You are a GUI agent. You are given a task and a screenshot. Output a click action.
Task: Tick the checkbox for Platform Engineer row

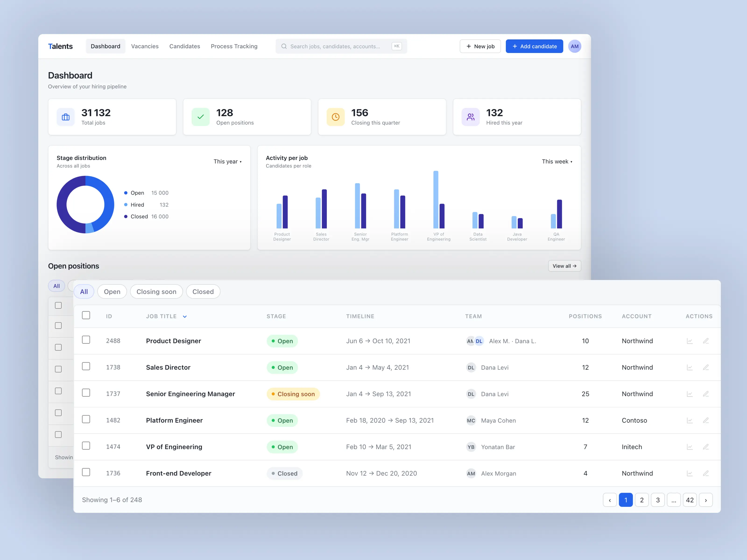click(x=86, y=419)
